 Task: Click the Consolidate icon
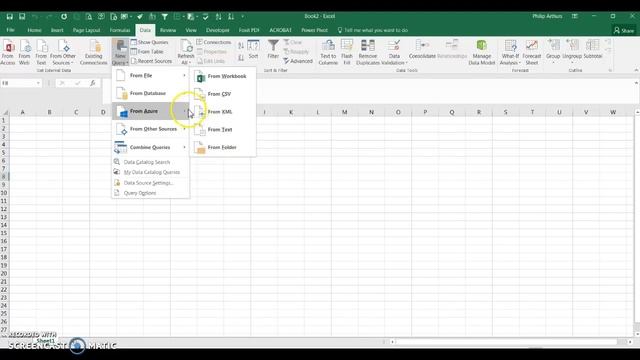click(x=422, y=49)
